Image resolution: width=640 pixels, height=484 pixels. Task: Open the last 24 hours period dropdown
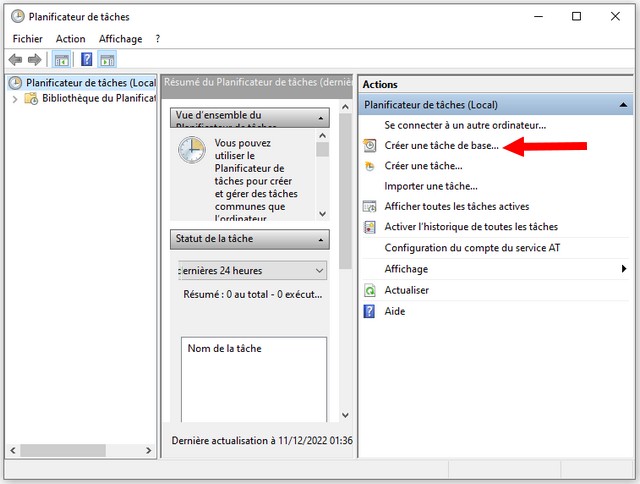point(319,270)
